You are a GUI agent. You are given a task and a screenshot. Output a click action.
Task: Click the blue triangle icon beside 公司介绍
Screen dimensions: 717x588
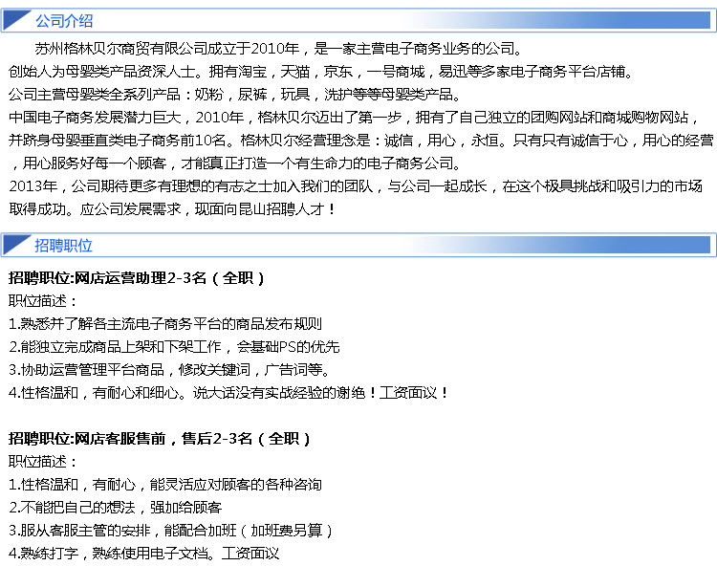17,20
